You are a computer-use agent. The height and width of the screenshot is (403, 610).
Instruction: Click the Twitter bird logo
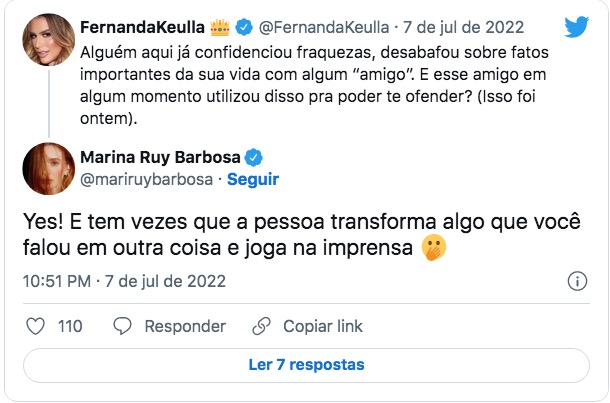[x=576, y=27]
